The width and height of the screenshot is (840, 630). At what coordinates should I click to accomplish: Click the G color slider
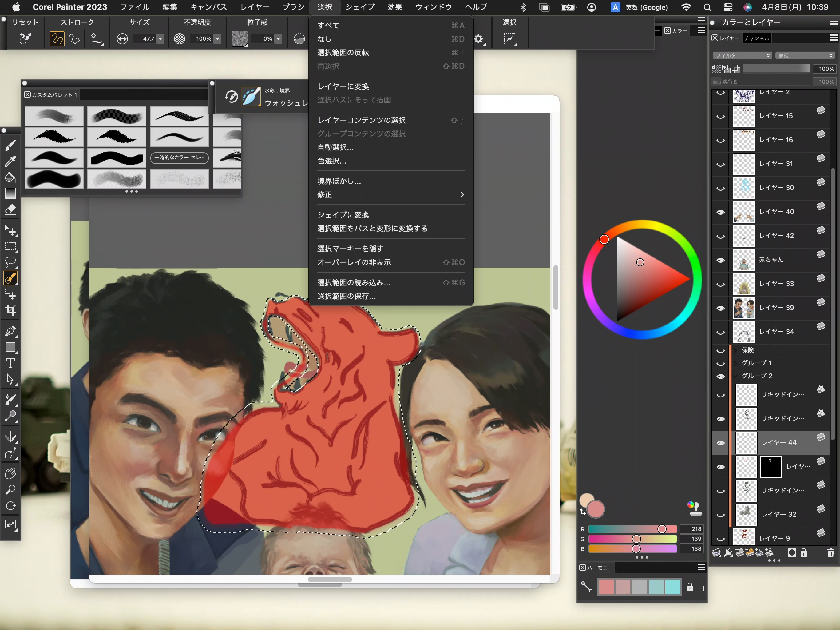pyautogui.click(x=633, y=539)
